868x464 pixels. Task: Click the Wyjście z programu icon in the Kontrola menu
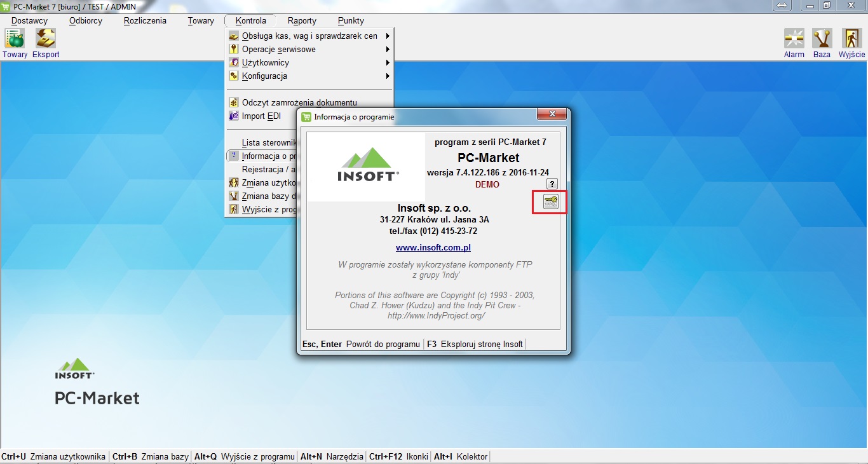(x=234, y=210)
